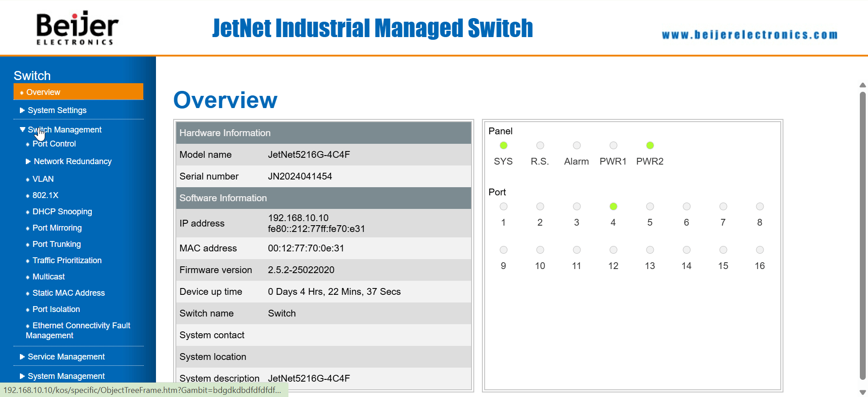Go to Static MAC Address page
The width and height of the screenshot is (868, 397).
(x=68, y=293)
